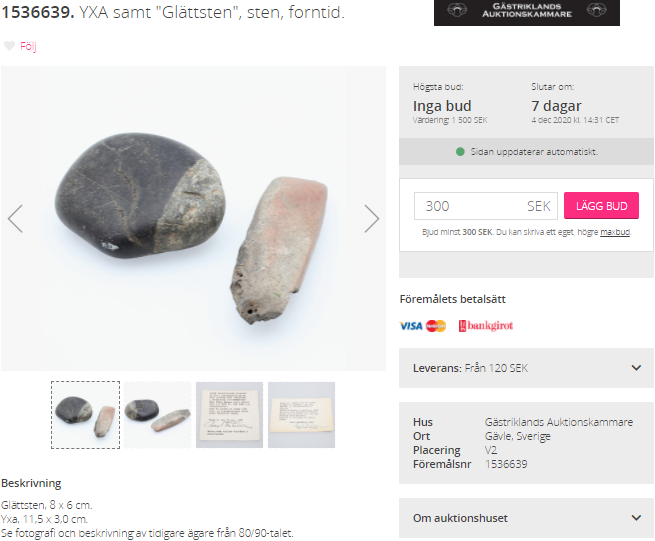Screen dimensions: 655x541
Task: Open the third thumbnail showing a typed note
Action: [x=229, y=415]
